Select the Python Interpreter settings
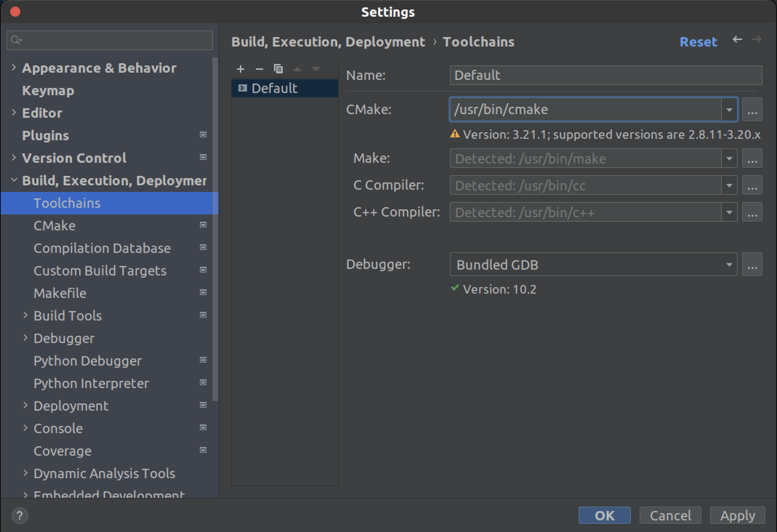 (x=91, y=383)
